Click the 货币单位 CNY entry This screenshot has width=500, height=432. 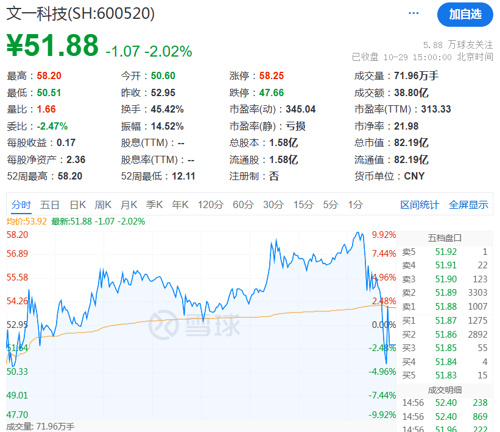pos(389,176)
